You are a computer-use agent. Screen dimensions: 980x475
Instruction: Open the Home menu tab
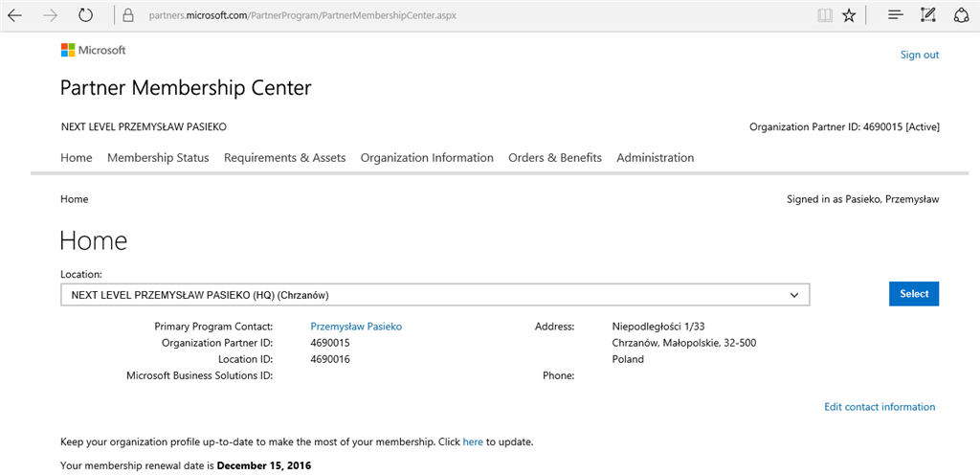pos(77,158)
